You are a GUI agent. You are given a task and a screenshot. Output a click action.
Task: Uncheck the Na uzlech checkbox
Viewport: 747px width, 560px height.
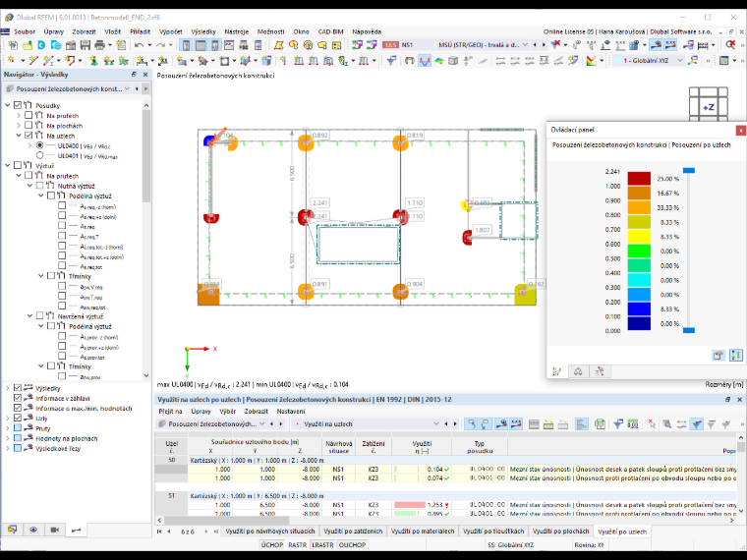29,136
